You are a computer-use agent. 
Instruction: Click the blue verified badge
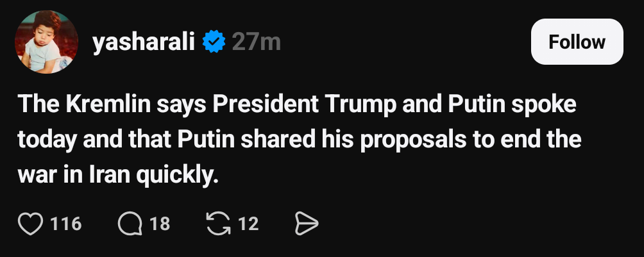coord(214,42)
